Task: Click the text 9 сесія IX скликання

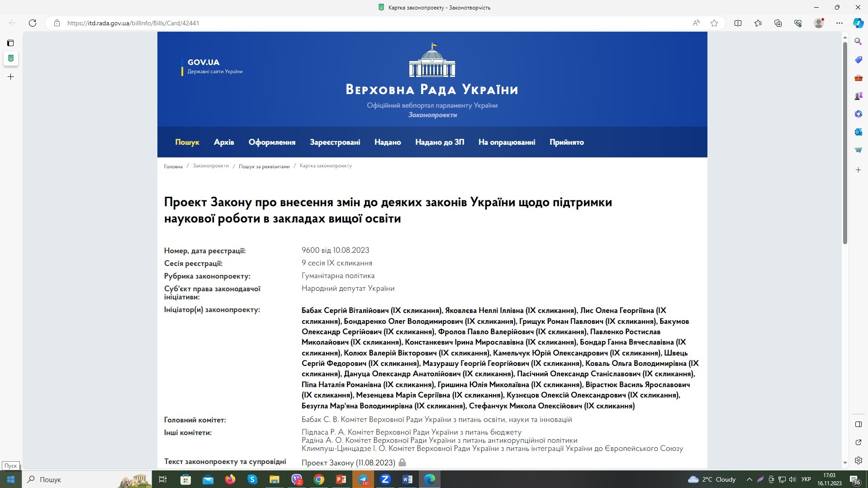Action: 337,263
